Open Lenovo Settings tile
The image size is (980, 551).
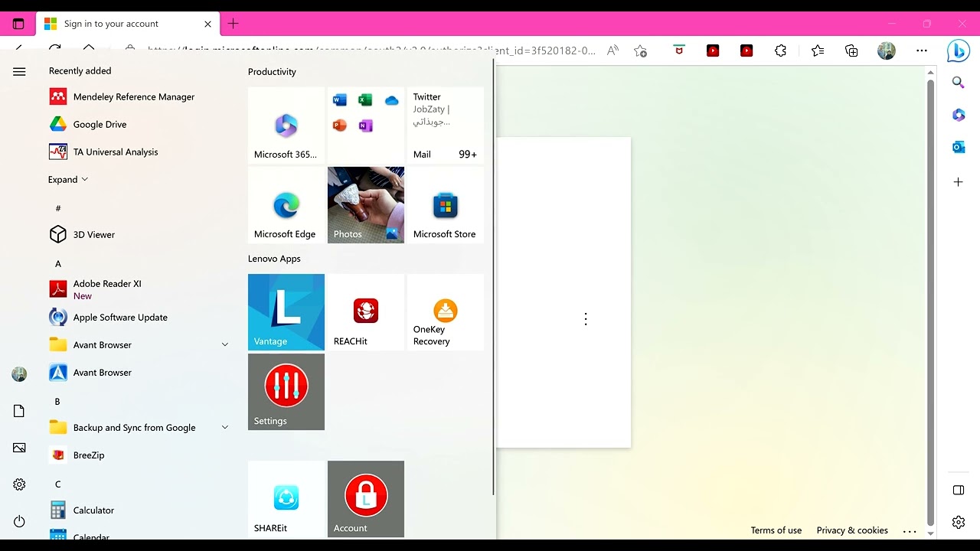pyautogui.click(x=286, y=392)
